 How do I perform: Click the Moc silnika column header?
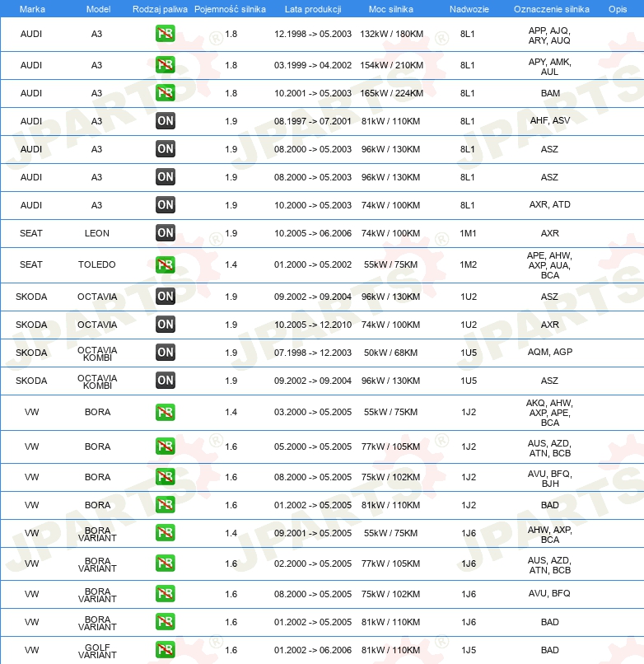(x=391, y=9)
